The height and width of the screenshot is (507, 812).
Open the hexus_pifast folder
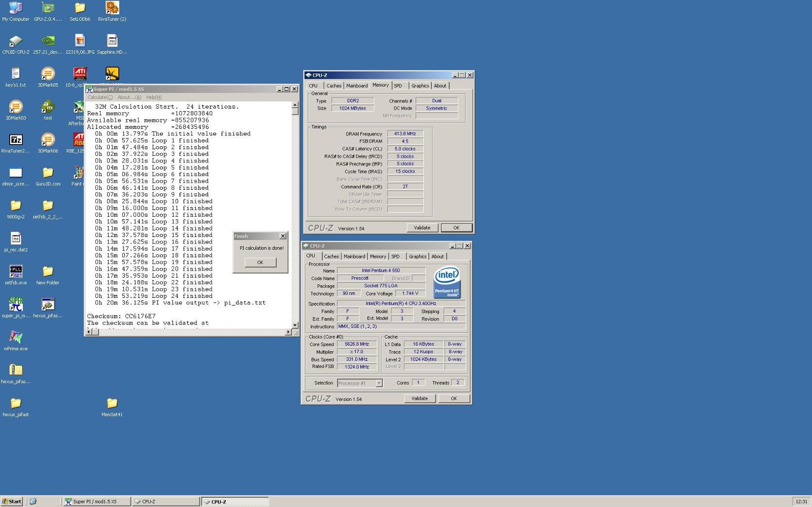[x=16, y=408]
